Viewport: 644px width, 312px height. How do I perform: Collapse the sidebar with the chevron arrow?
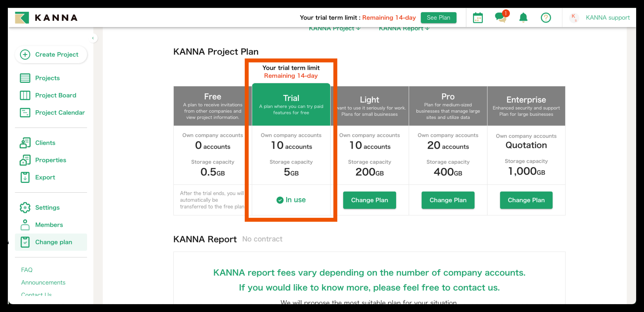click(93, 38)
